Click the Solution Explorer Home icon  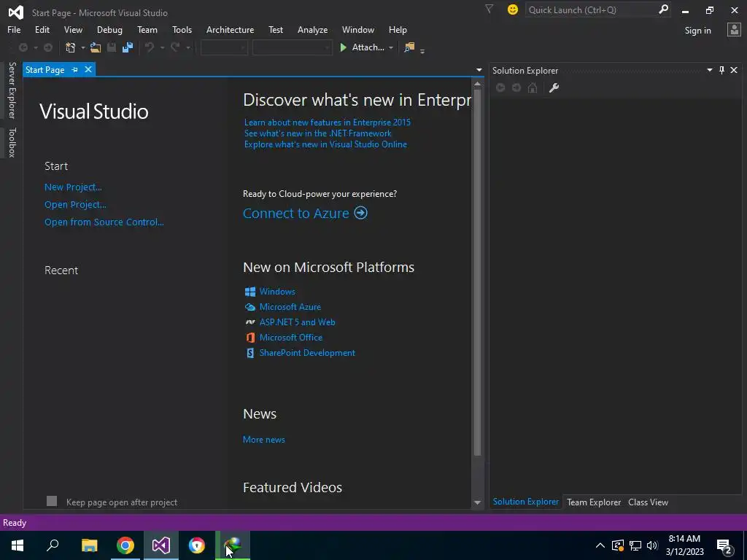(533, 87)
